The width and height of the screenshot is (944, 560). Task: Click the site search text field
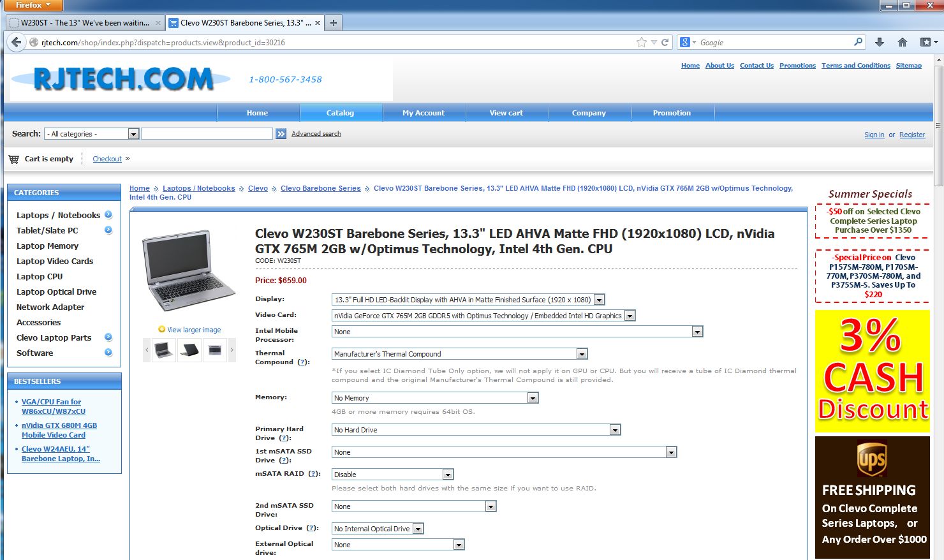point(207,134)
